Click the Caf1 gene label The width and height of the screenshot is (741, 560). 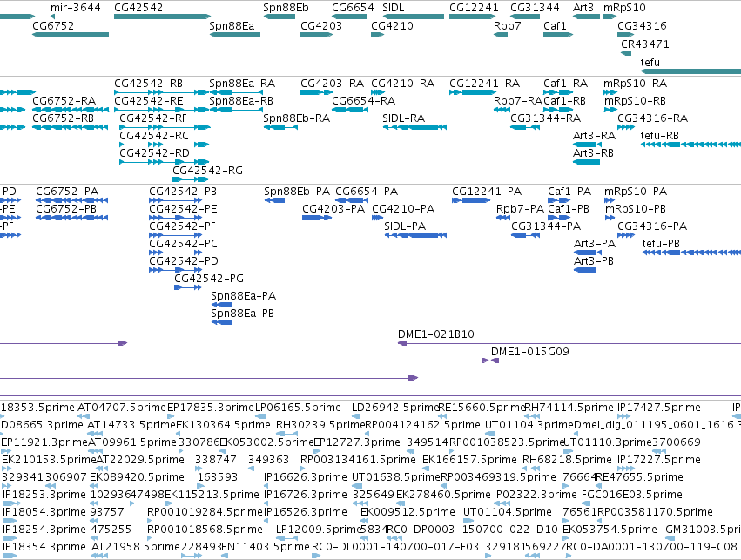tap(555, 25)
